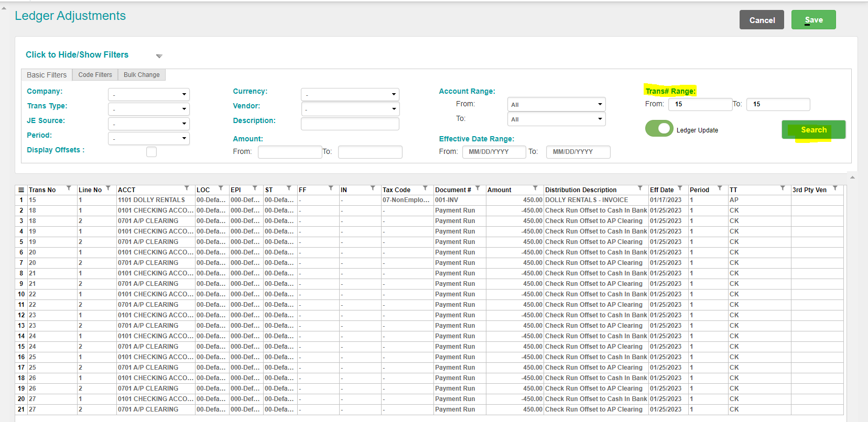The width and height of the screenshot is (868, 422).
Task: Click the Cancel button
Action: point(762,20)
